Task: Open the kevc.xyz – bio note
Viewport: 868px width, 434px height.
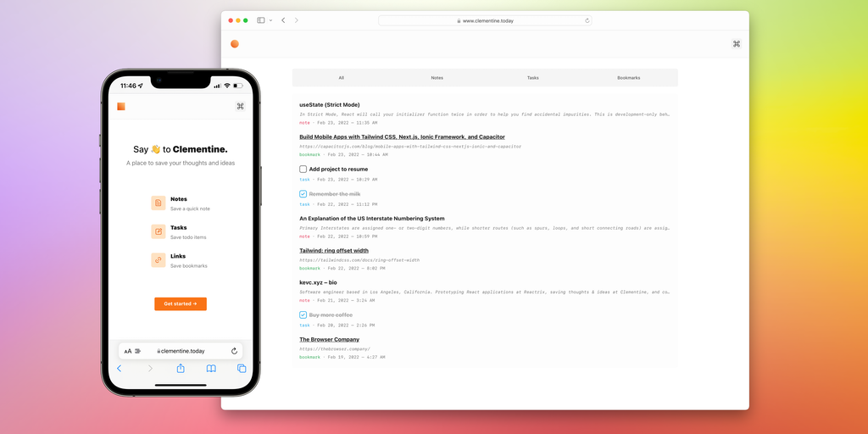Action: pyautogui.click(x=318, y=282)
